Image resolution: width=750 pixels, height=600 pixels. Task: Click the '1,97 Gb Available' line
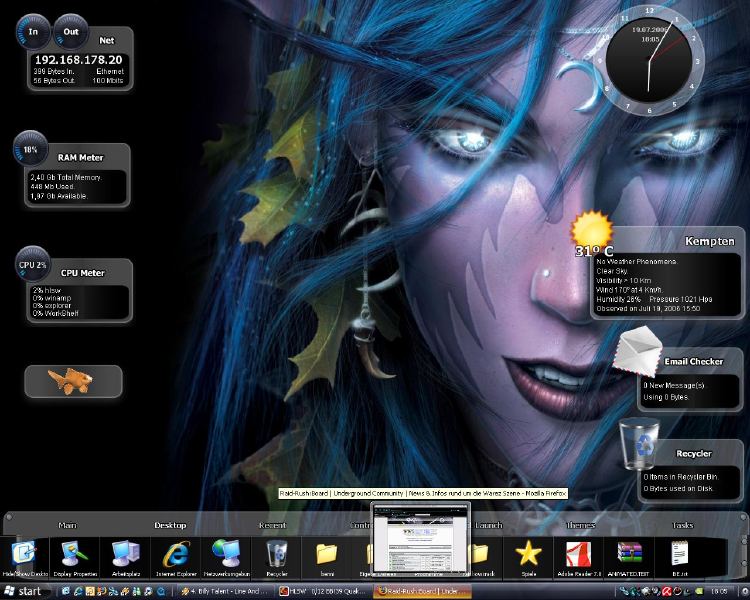coord(58,196)
